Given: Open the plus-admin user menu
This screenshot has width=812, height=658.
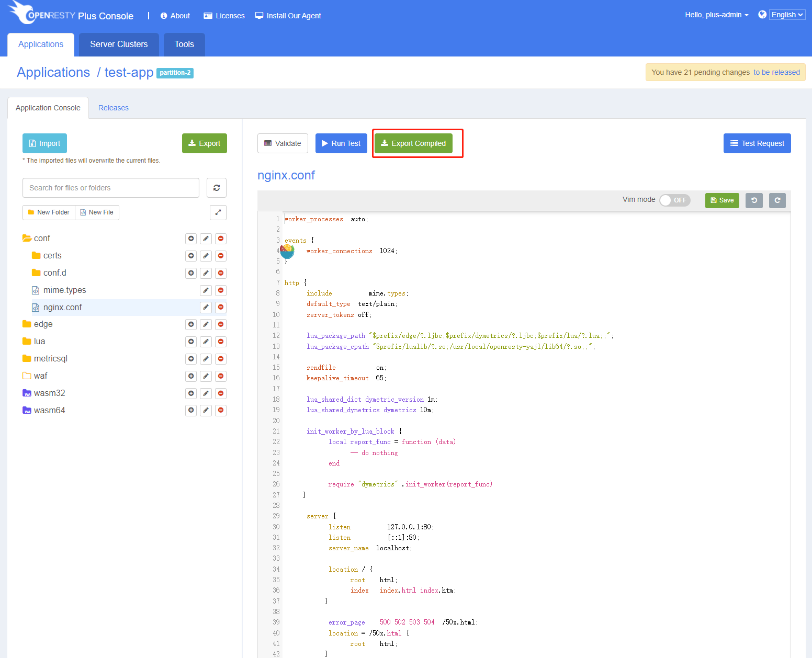Looking at the screenshot, I should tap(717, 15).
